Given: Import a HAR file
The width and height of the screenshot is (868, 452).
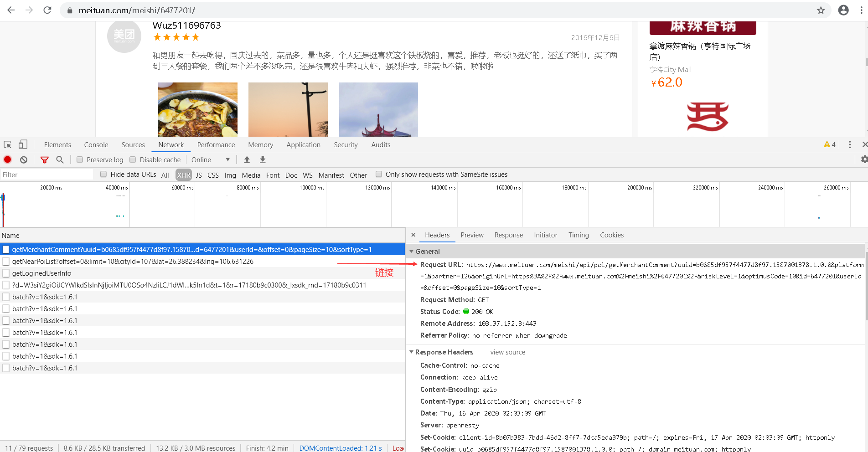Looking at the screenshot, I should (247, 159).
